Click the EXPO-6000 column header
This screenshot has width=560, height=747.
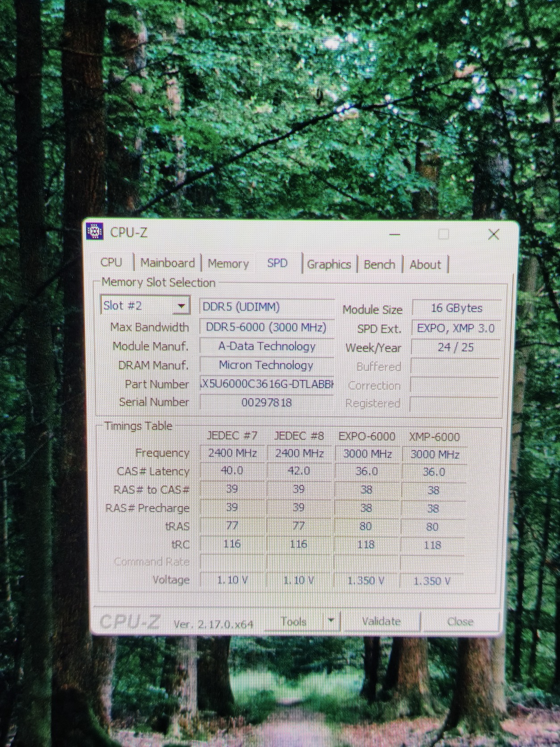pos(367,436)
